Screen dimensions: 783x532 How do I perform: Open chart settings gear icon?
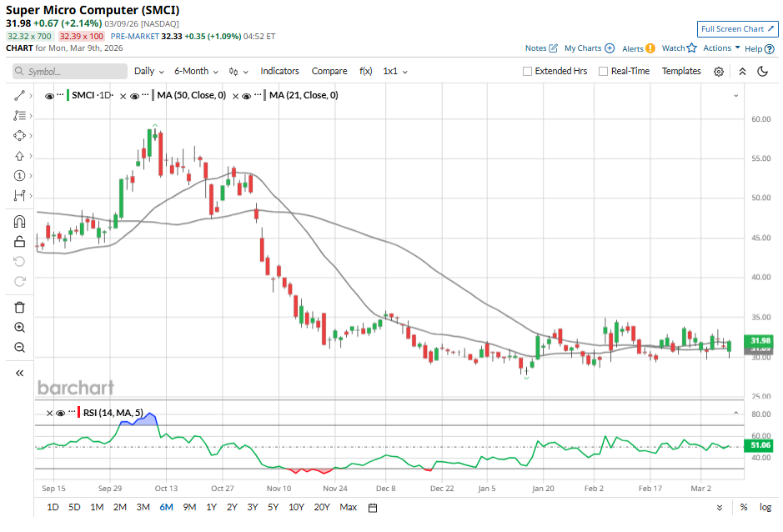click(719, 72)
